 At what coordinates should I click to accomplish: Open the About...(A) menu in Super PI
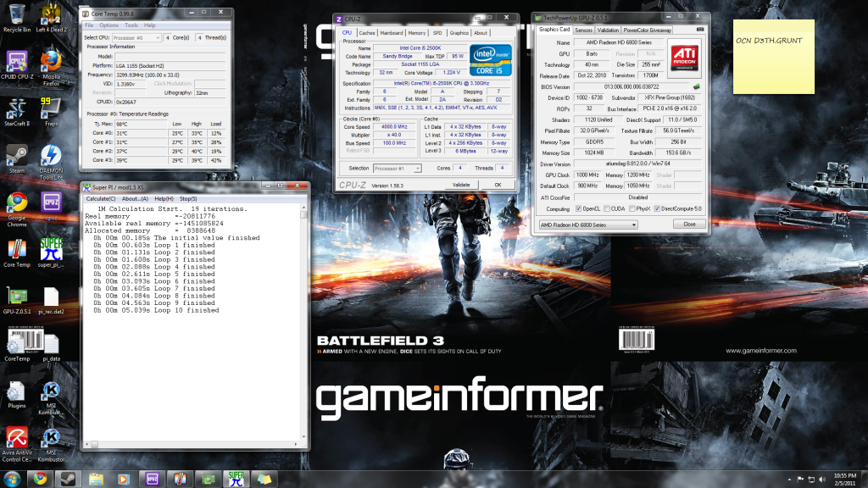coord(135,198)
